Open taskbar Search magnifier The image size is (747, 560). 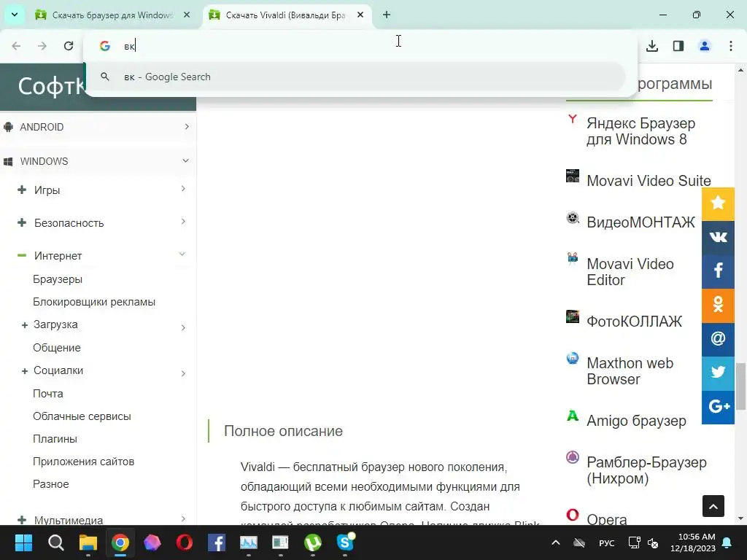(x=55, y=542)
